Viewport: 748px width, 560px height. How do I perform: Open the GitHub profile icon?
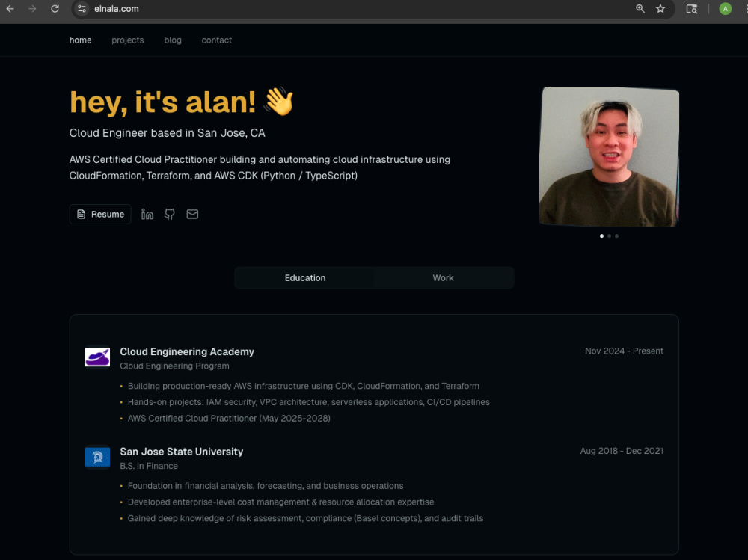170,214
